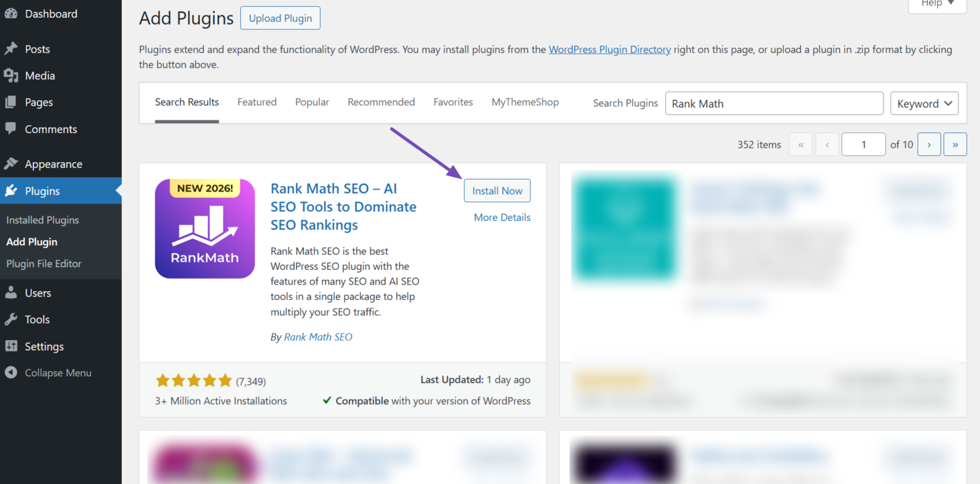Click the Rank Math SEO plugin title
The height and width of the screenshot is (484, 980).
344,207
